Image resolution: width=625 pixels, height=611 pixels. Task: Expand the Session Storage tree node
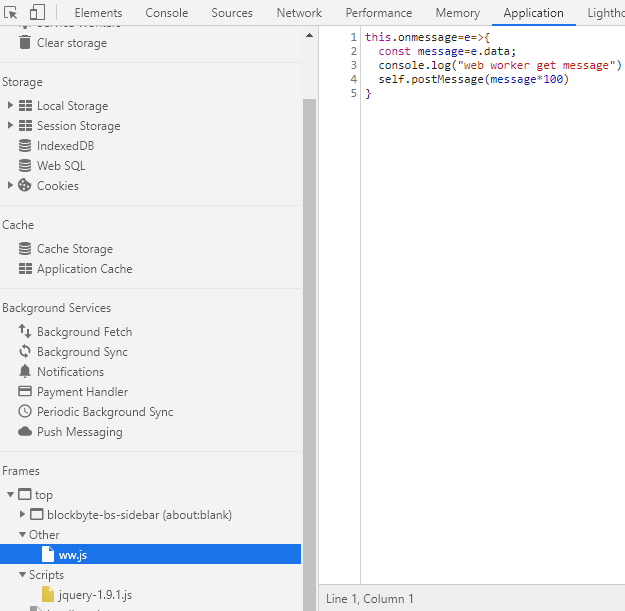10,126
